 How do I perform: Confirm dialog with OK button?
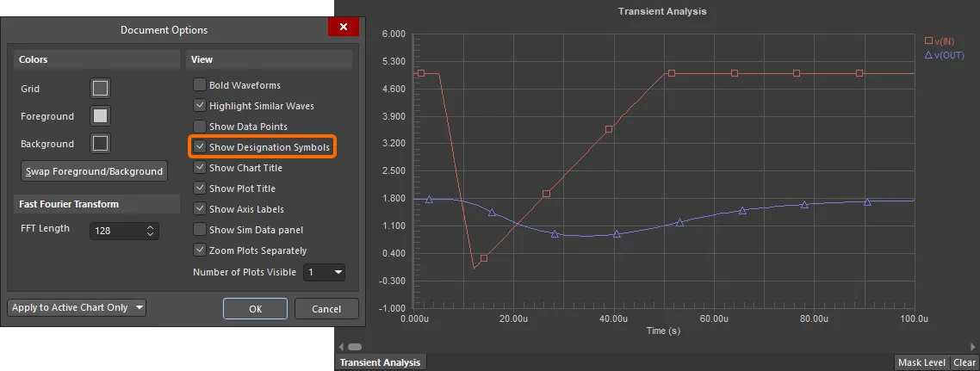(255, 308)
